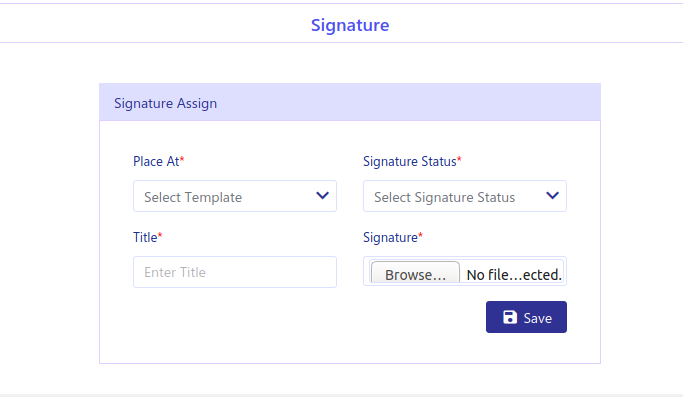Select the 'Select Template' placeholder text
The height and width of the screenshot is (397, 683).
coord(193,197)
